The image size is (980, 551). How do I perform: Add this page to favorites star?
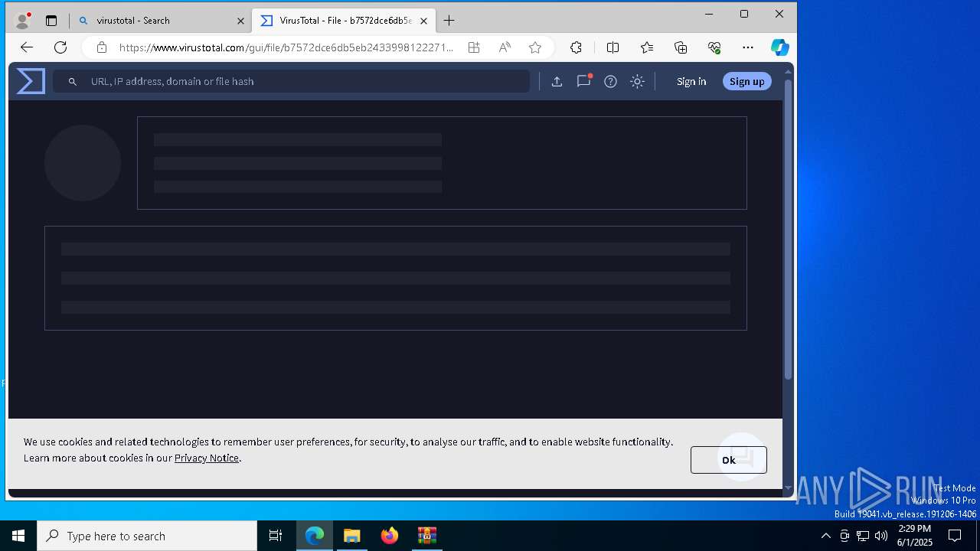(535, 47)
